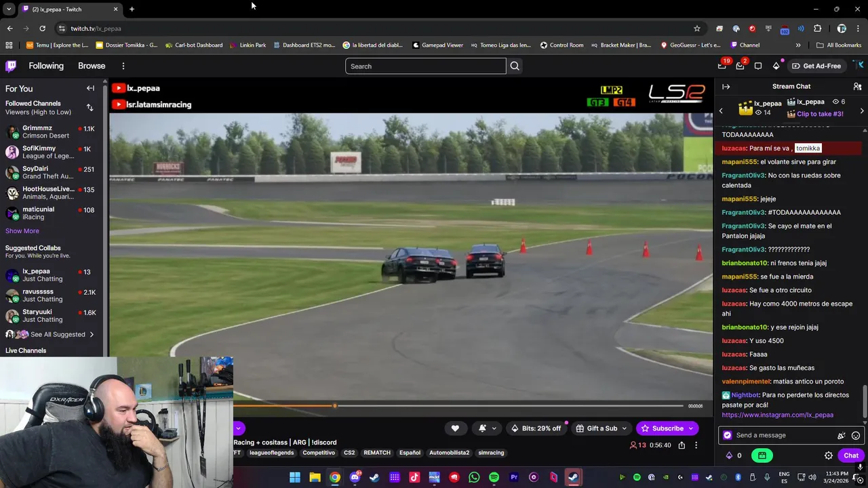Image resolution: width=868 pixels, height=488 pixels.
Task: Open Twitch home via the logo
Action: pos(11,66)
